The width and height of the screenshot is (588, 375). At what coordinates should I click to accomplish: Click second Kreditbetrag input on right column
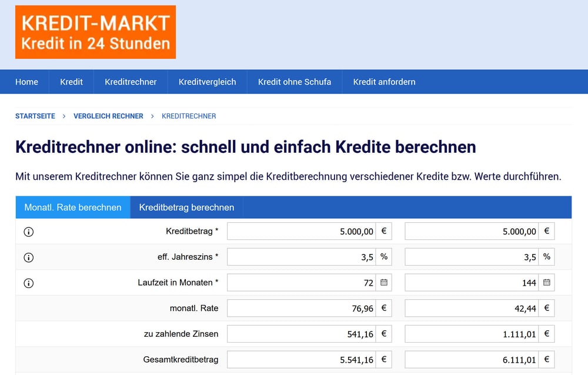click(x=472, y=232)
